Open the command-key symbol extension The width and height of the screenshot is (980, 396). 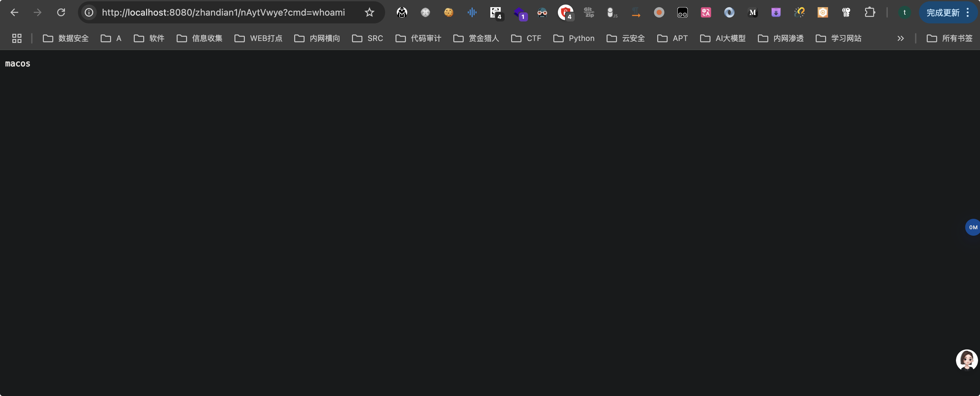point(425,13)
